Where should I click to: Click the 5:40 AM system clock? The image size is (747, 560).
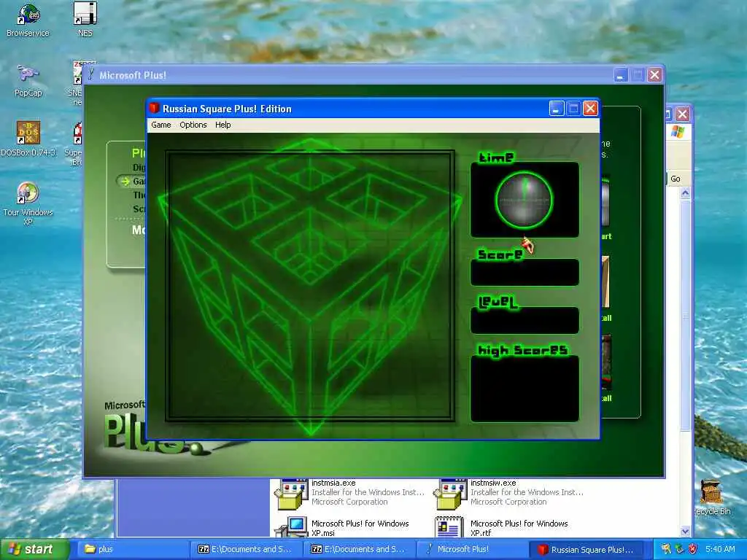pos(720,549)
